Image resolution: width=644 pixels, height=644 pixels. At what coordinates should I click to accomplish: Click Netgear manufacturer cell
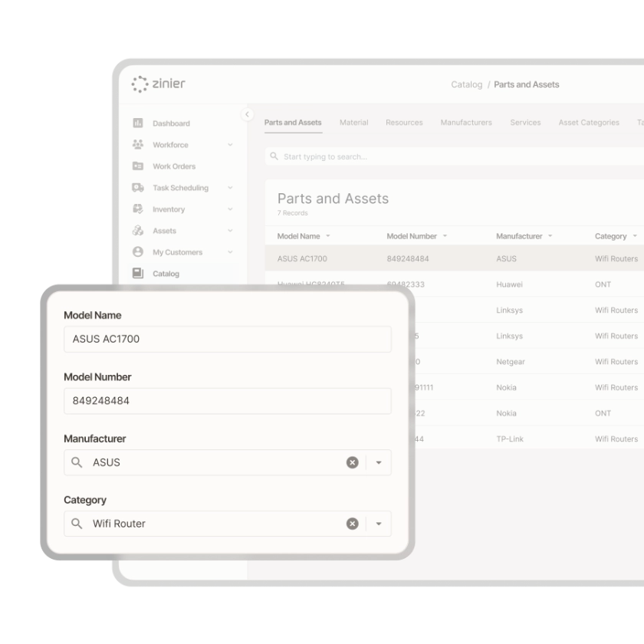[x=511, y=362]
